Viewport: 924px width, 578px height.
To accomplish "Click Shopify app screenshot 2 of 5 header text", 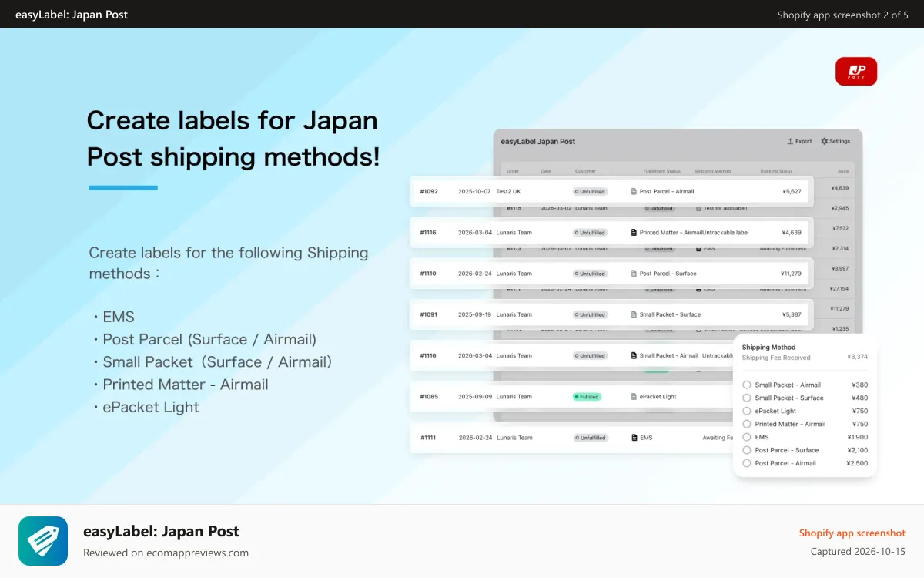I will (842, 15).
